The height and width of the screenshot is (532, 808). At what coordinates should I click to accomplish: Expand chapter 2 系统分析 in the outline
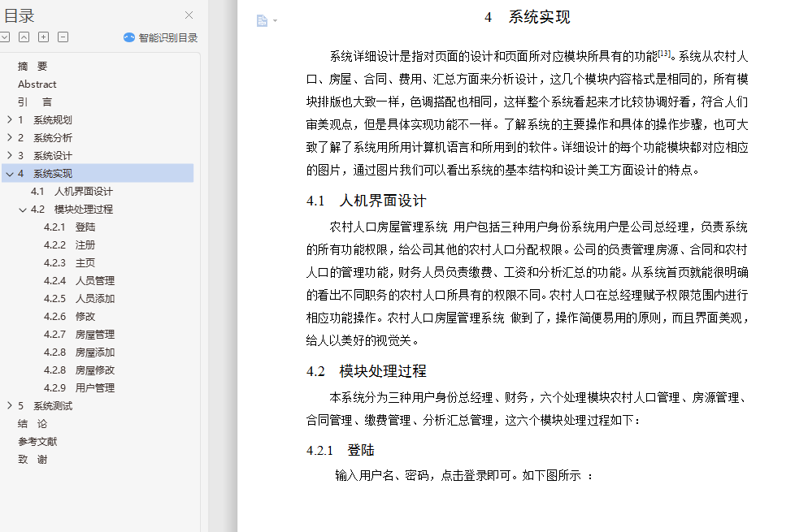click(x=9, y=137)
